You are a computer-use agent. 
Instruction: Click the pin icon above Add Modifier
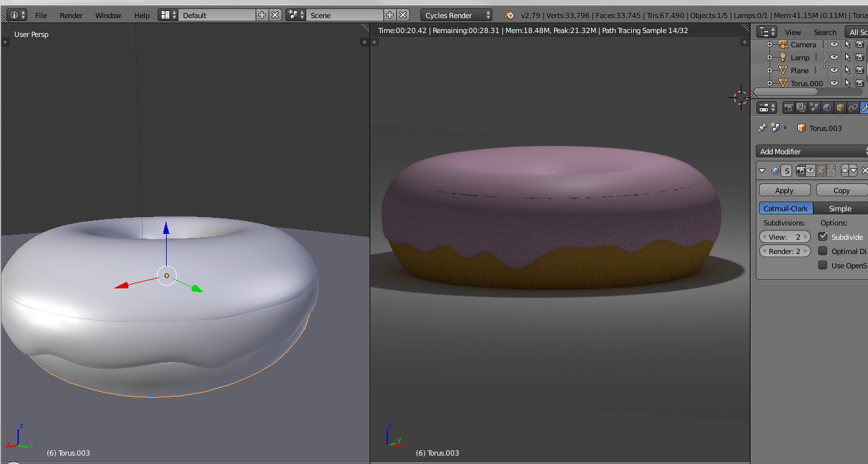(762, 128)
